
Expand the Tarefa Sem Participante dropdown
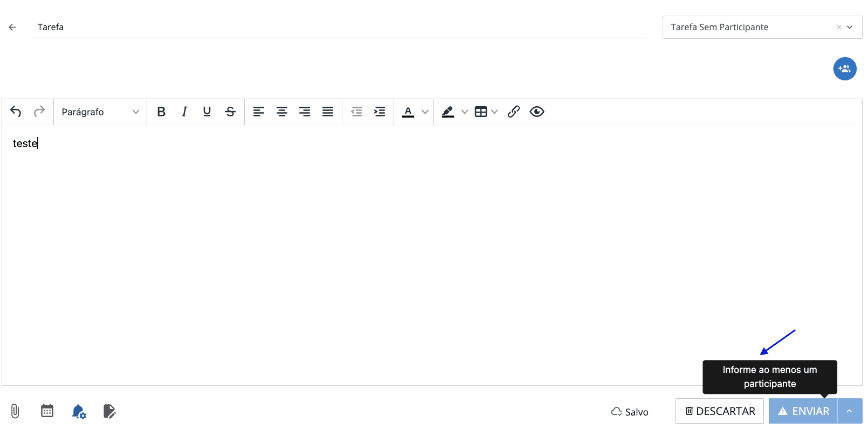point(850,27)
